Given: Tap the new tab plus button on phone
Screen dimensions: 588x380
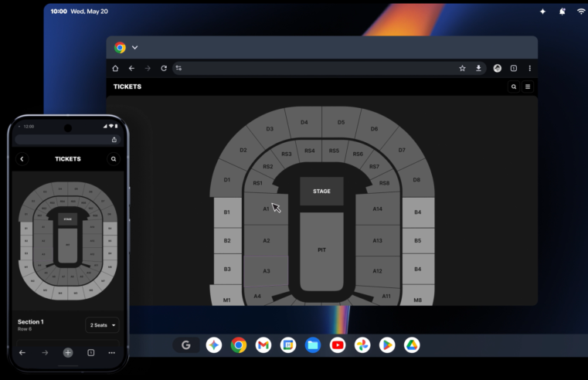Looking at the screenshot, I should coord(68,353).
